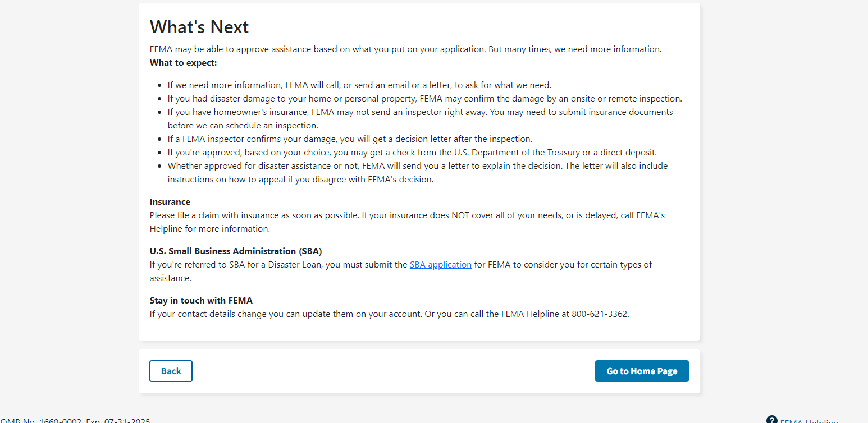Click the intro sentence about approving assistance
Image resolution: width=868 pixels, height=423 pixels.
(405, 49)
